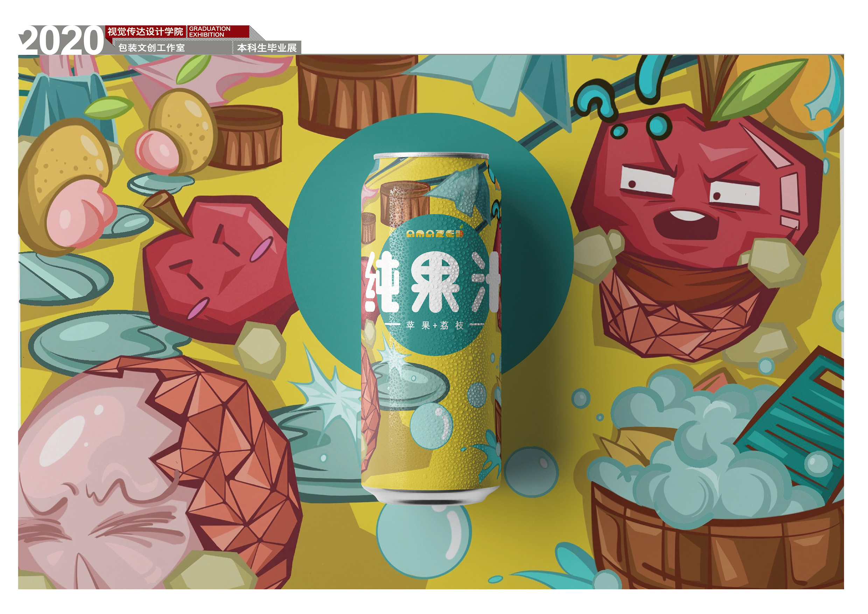Click the large 2020 year heading
Screen dimensions: 868x614
click(x=62, y=41)
